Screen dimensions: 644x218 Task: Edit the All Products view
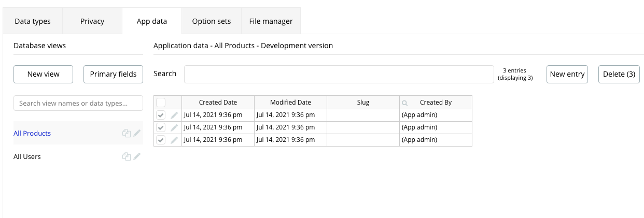(137, 133)
